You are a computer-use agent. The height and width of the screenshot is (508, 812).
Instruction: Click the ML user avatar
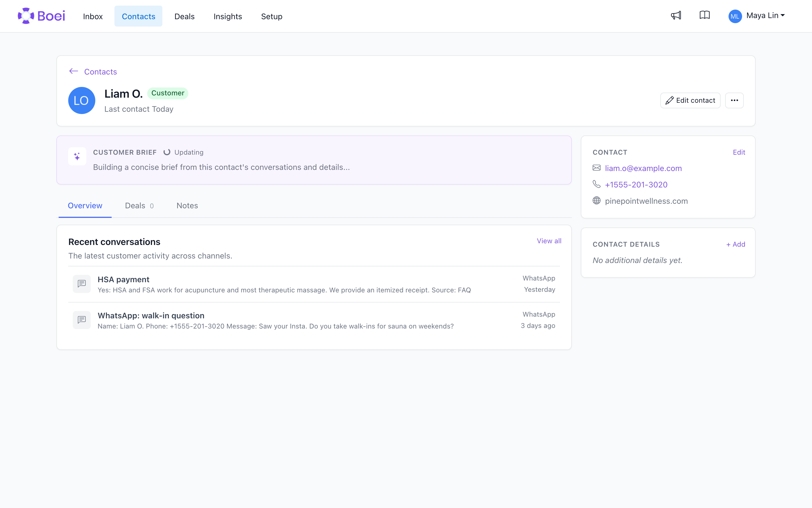tap(735, 16)
